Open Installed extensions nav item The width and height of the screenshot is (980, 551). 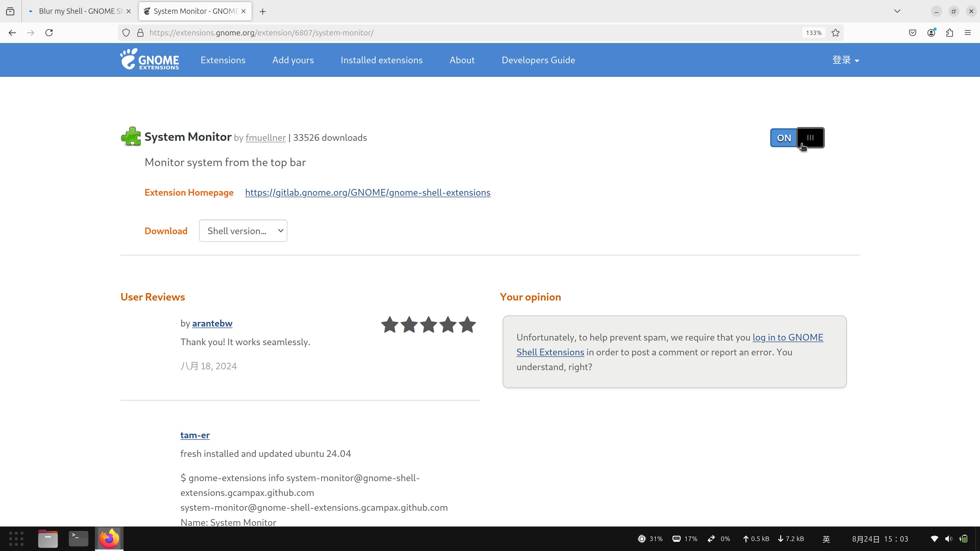[x=382, y=60]
